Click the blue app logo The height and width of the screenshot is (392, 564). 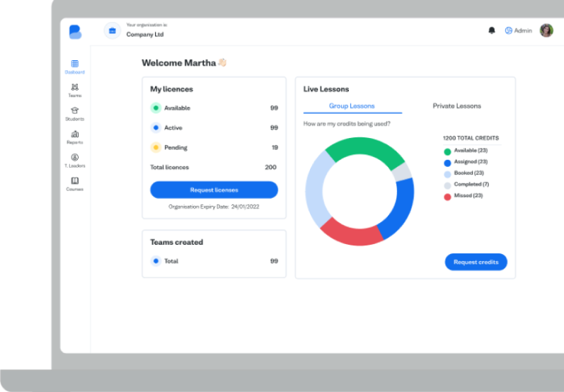(x=75, y=32)
